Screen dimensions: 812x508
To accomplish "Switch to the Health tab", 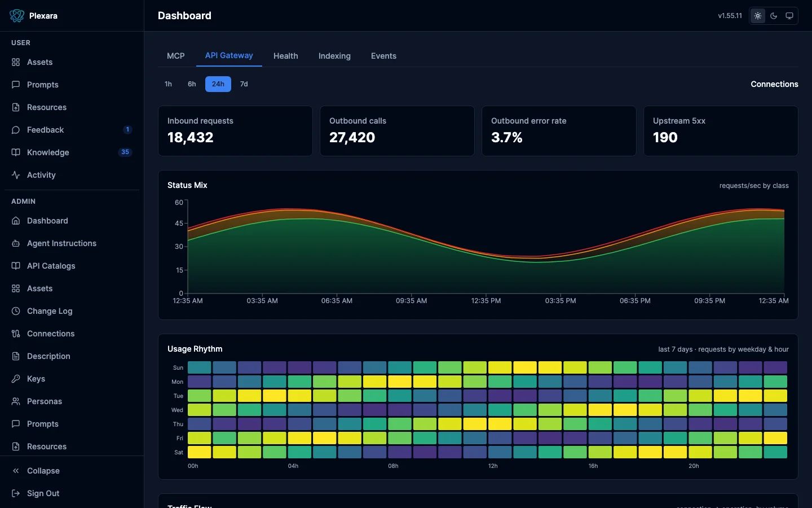I will [x=286, y=56].
